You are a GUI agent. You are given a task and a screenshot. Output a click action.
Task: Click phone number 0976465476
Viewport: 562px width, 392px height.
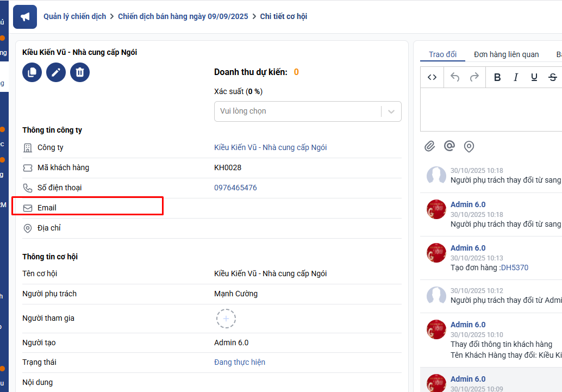[235, 188]
